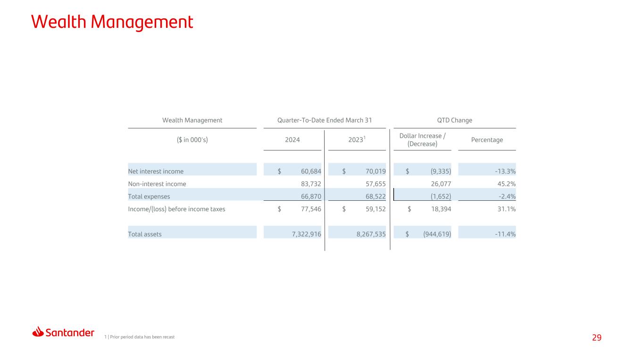Select the Percentage column header
The image size is (644, 362).
(x=487, y=140)
